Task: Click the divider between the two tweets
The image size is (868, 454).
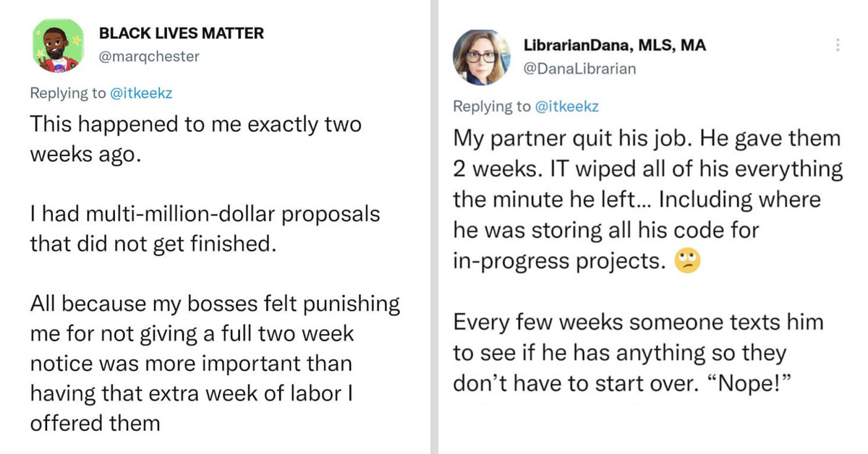Action: [435, 227]
